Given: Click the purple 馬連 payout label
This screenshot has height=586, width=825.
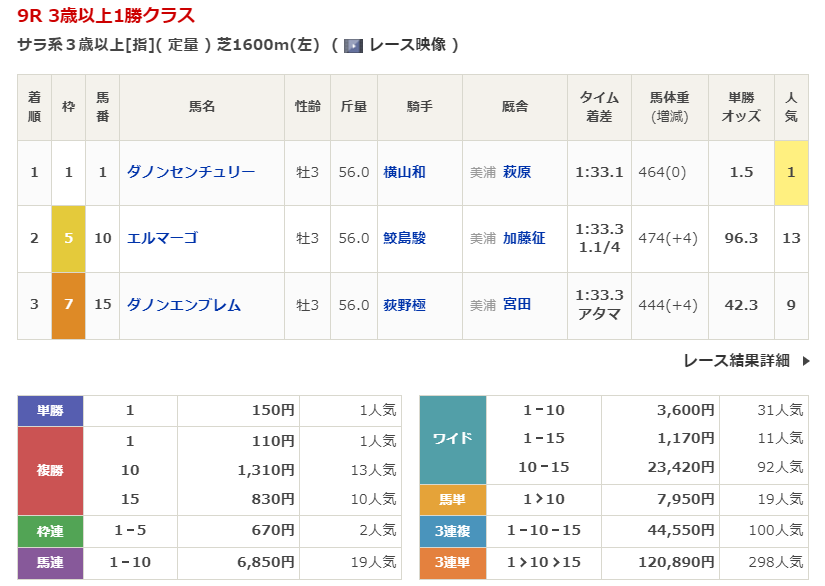Looking at the screenshot, I should (x=50, y=562).
